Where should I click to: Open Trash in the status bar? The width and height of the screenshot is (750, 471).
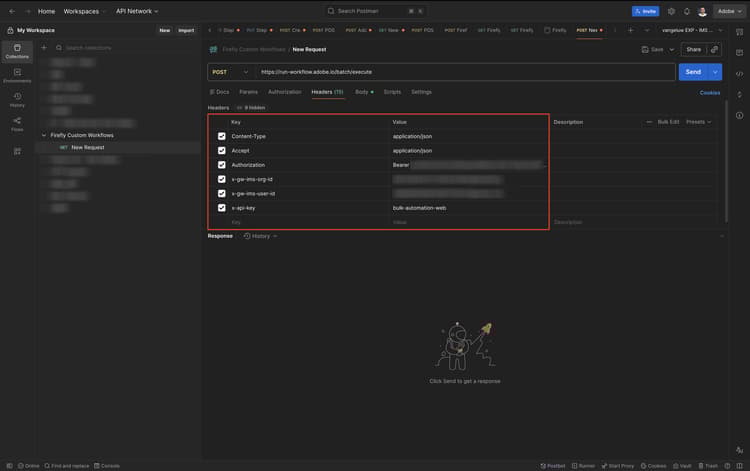(x=708, y=466)
